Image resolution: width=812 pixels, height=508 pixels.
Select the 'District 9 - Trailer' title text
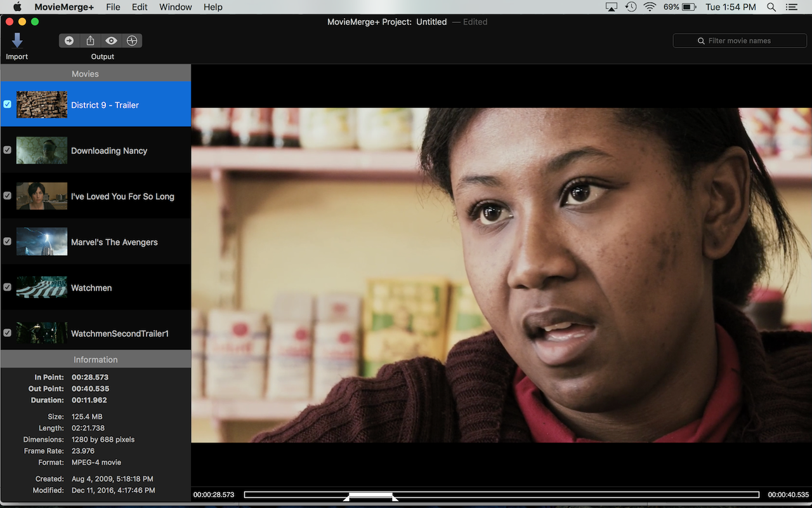pos(105,105)
